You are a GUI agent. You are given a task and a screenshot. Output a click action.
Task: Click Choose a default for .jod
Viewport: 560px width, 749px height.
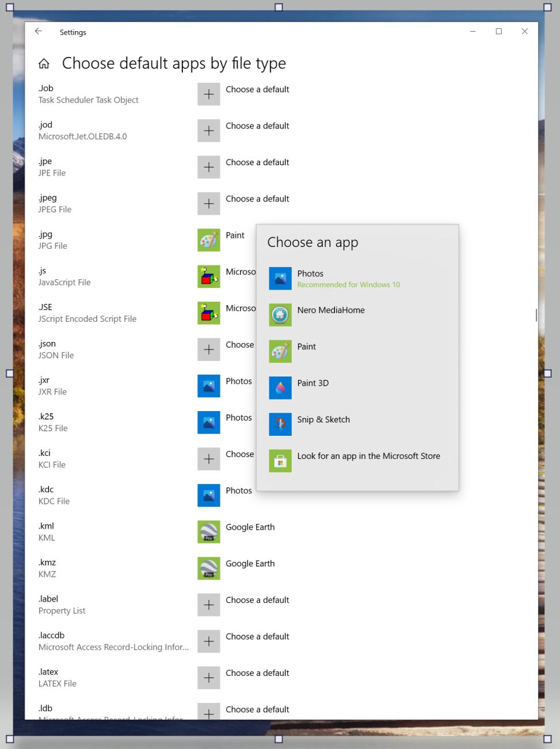pos(257,126)
